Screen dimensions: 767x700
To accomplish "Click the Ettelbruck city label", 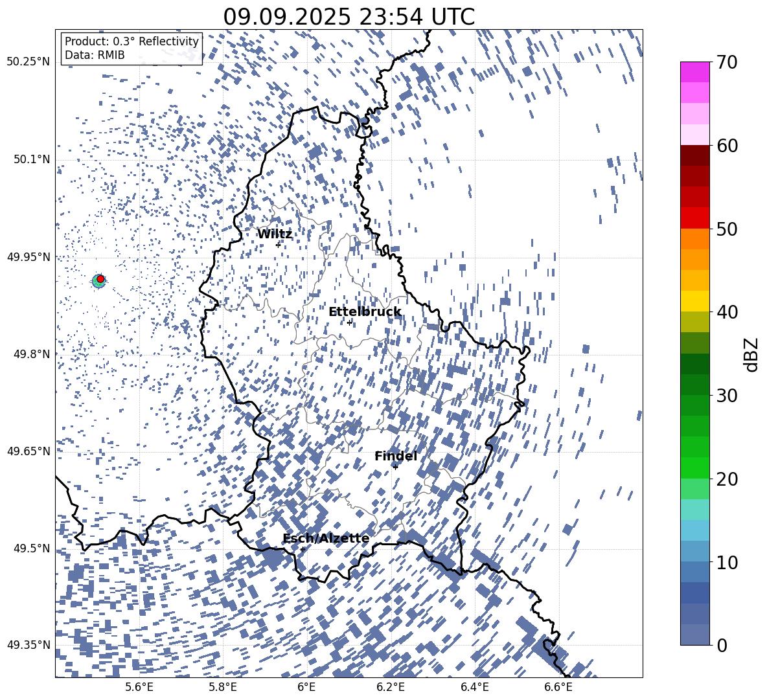I will point(365,312).
